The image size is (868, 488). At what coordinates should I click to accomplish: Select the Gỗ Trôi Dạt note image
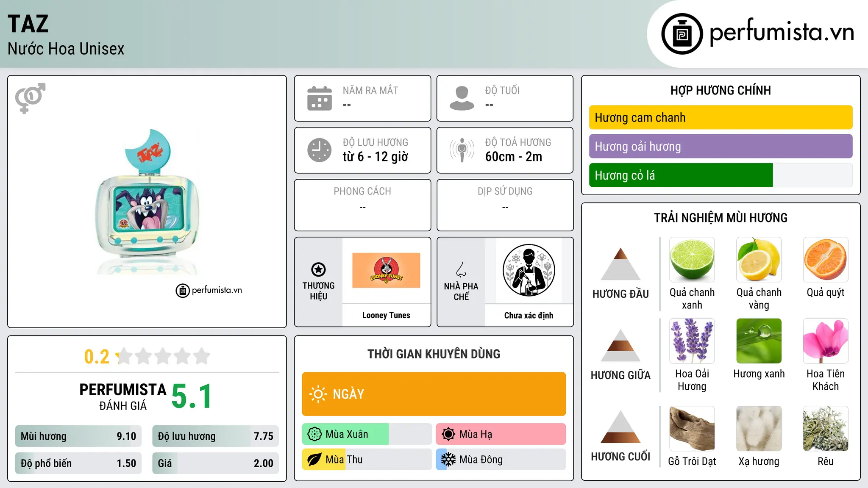click(x=692, y=429)
